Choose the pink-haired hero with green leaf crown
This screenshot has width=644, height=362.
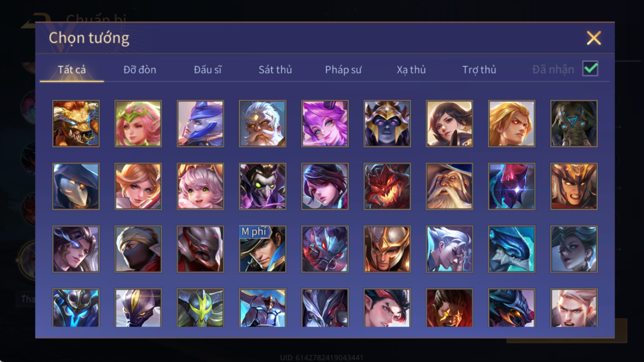click(x=138, y=124)
